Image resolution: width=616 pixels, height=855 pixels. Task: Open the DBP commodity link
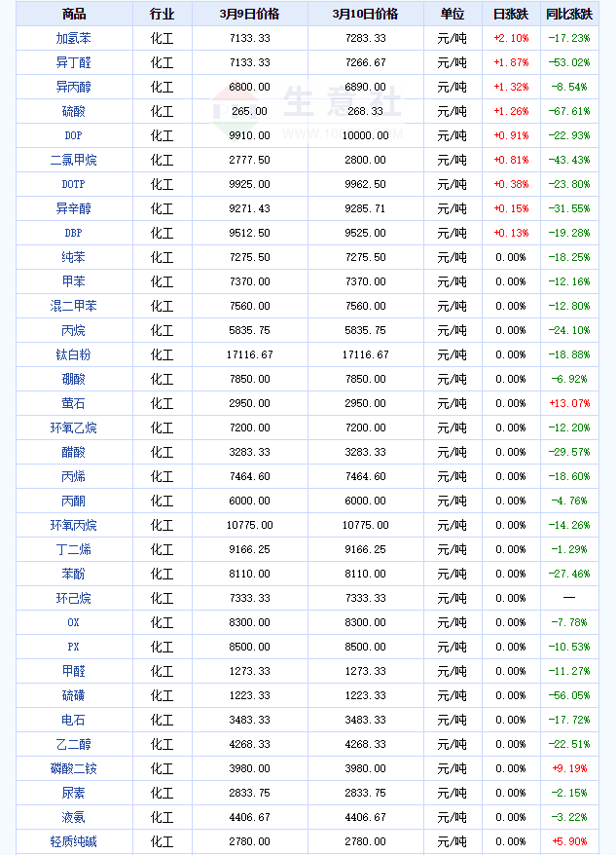74,233
